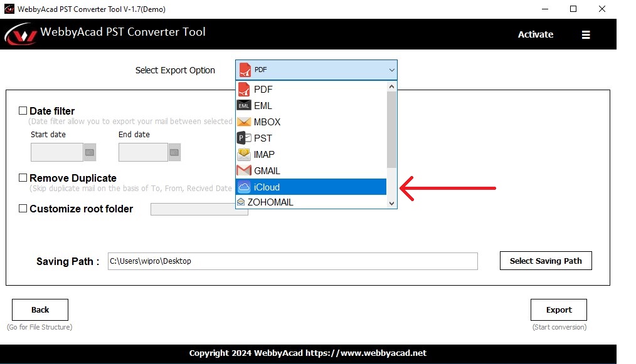Start conversion with the Export button
Image resolution: width=636 pixels, height=364 pixels.
pos(558,309)
